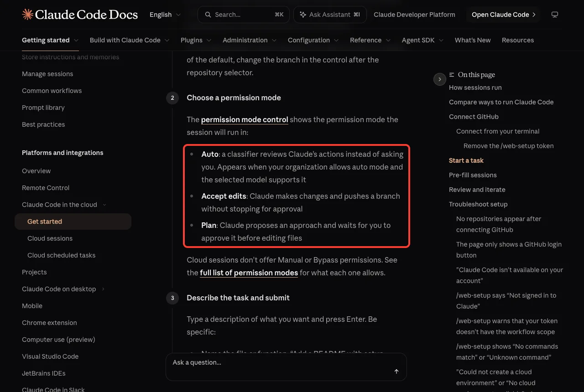This screenshot has height=392, width=584.
Task: Open the Agent SDK dropdown menu
Action: click(423, 40)
